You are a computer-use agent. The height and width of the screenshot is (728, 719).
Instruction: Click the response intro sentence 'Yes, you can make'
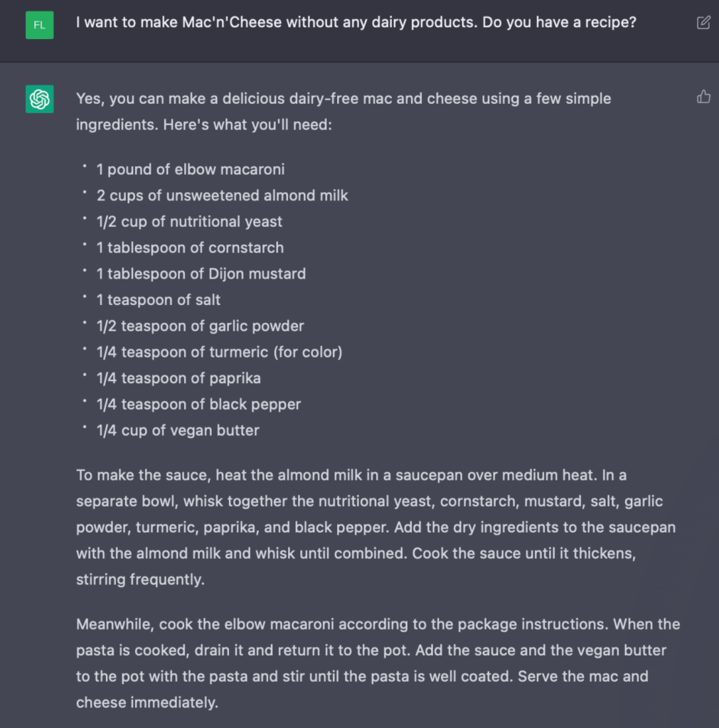(x=343, y=99)
